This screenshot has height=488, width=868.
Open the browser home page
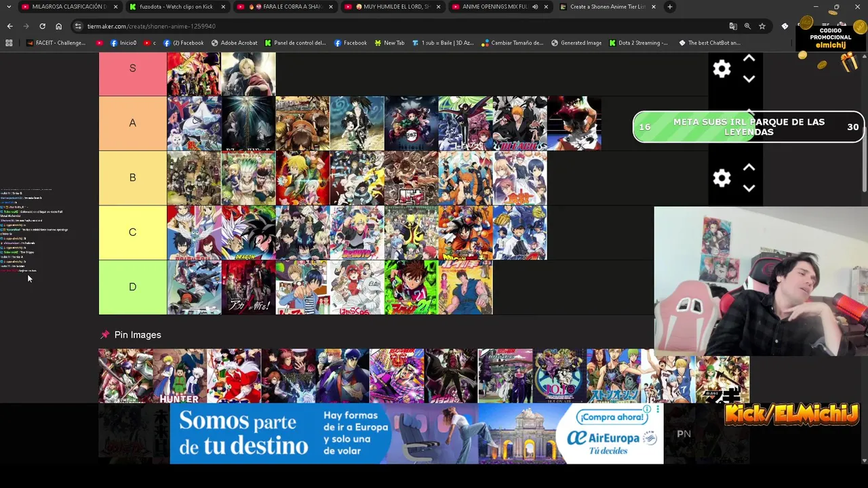click(x=58, y=26)
